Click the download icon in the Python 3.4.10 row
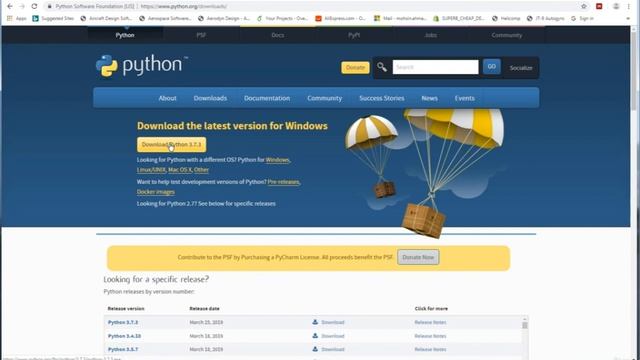 tap(315, 336)
